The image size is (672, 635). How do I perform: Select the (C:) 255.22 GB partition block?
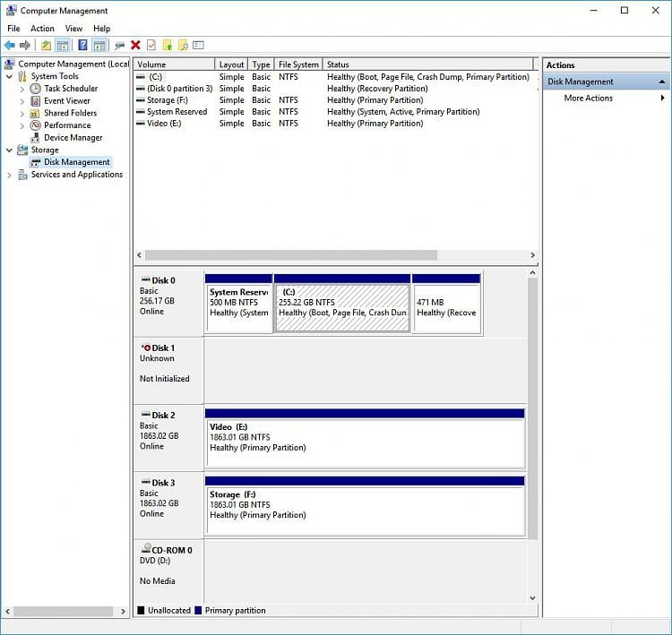click(x=342, y=304)
